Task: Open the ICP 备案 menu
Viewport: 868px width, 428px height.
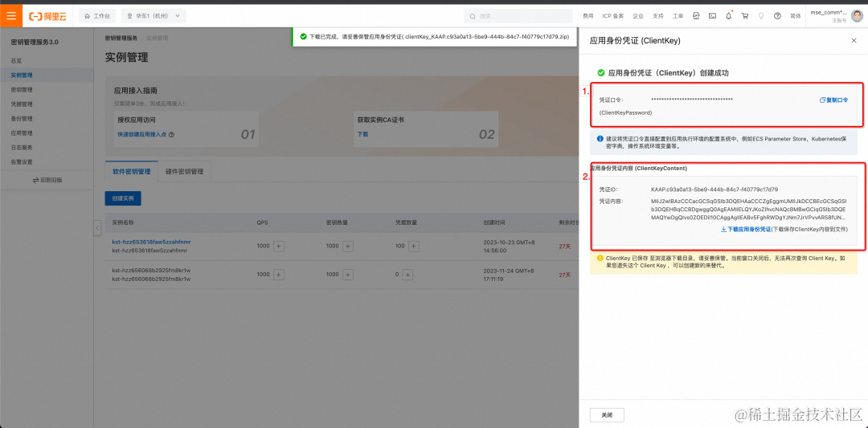Action: [612, 16]
